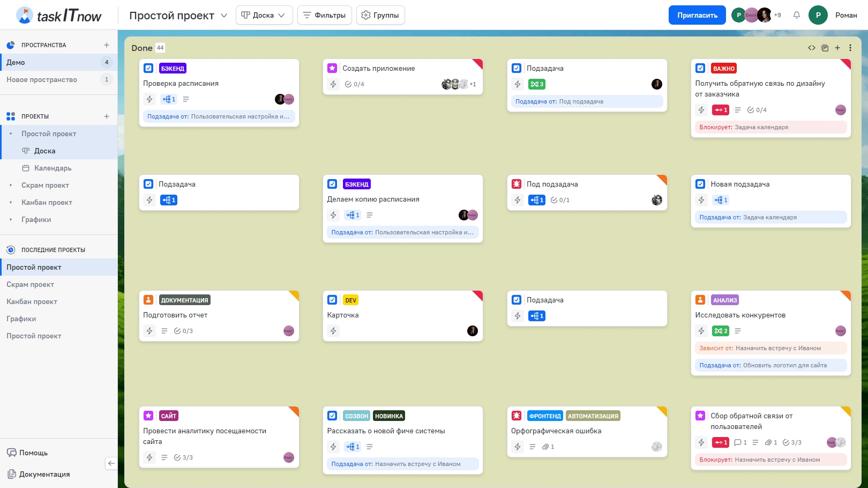Viewport: 868px width, 488px height.
Task: Select Канбан проект in recent projects
Action: (32, 301)
